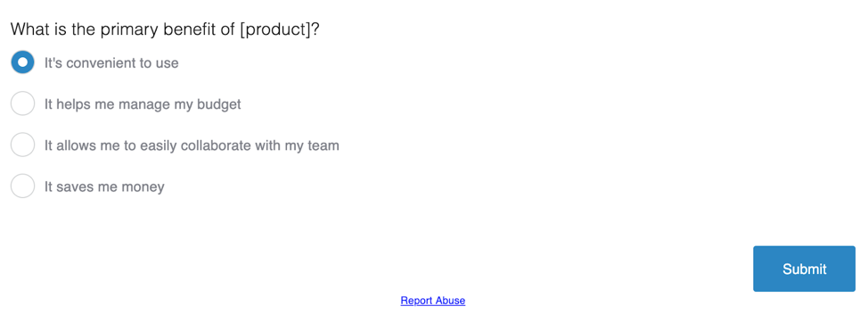
Task: Select the "It's convenient to use" radio button
Action: coord(22,62)
